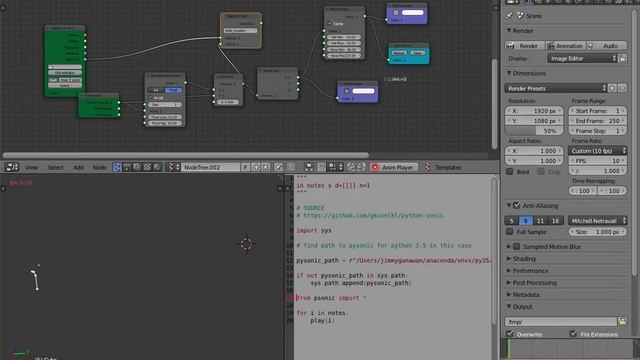Image resolution: width=640 pixels, height=360 pixels.
Task: Open the Node menu in node editor
Action: [x=99, y=167]
